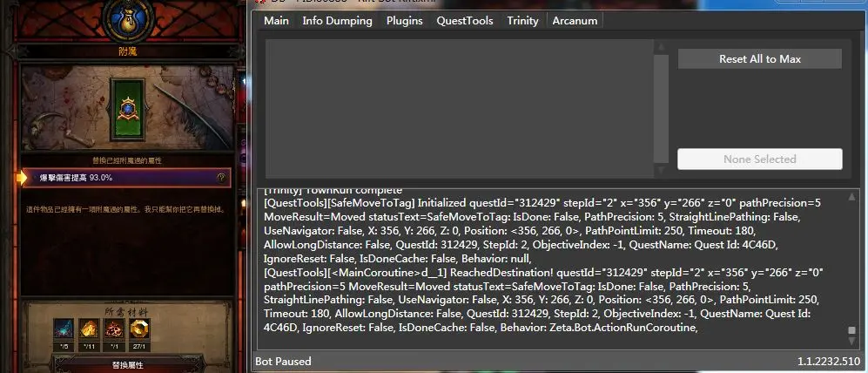This screenshot has width=868, height=373.
Task: Click the red dust material icon
Action: tap(114, 329)
